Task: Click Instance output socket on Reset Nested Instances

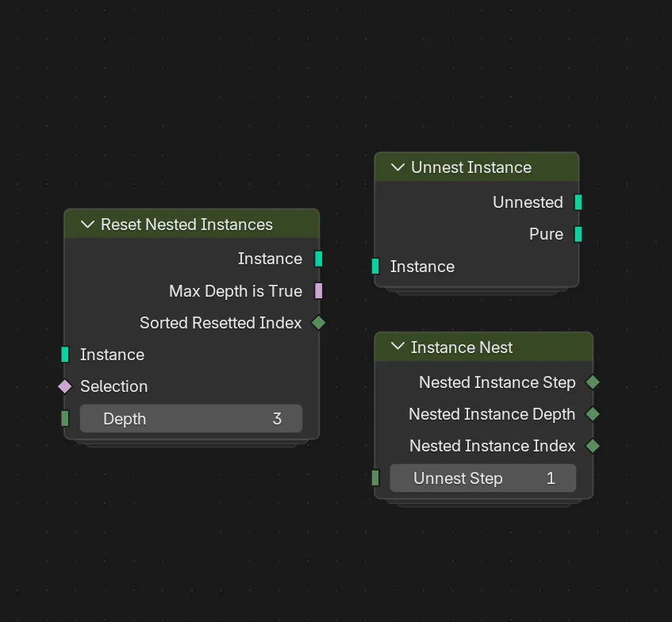Action: (318, 259)
